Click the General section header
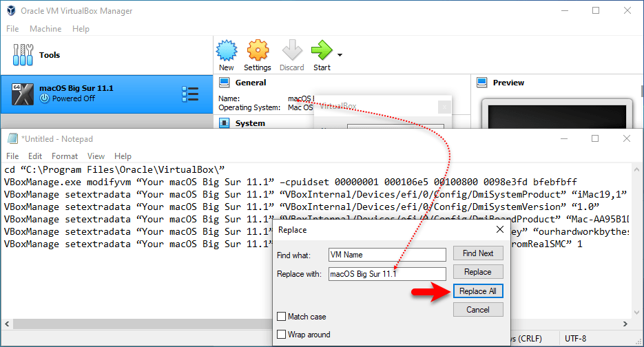Screen dimensions: 644x347 (251, 83)
